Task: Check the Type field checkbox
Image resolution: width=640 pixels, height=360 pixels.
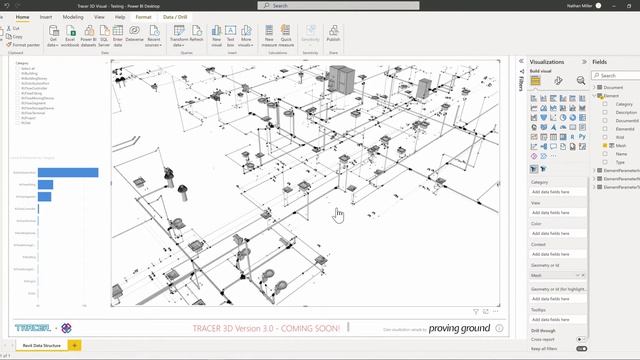Action: (x=605, y=162)
